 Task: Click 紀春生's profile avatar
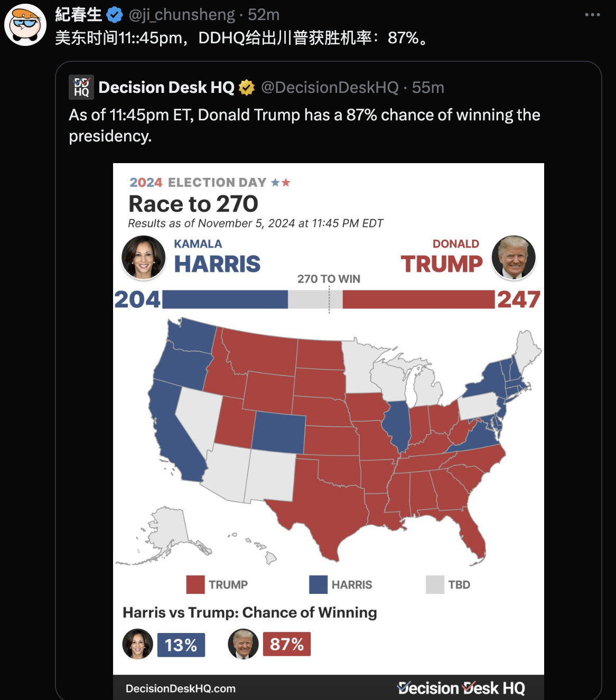coord(25,24)
